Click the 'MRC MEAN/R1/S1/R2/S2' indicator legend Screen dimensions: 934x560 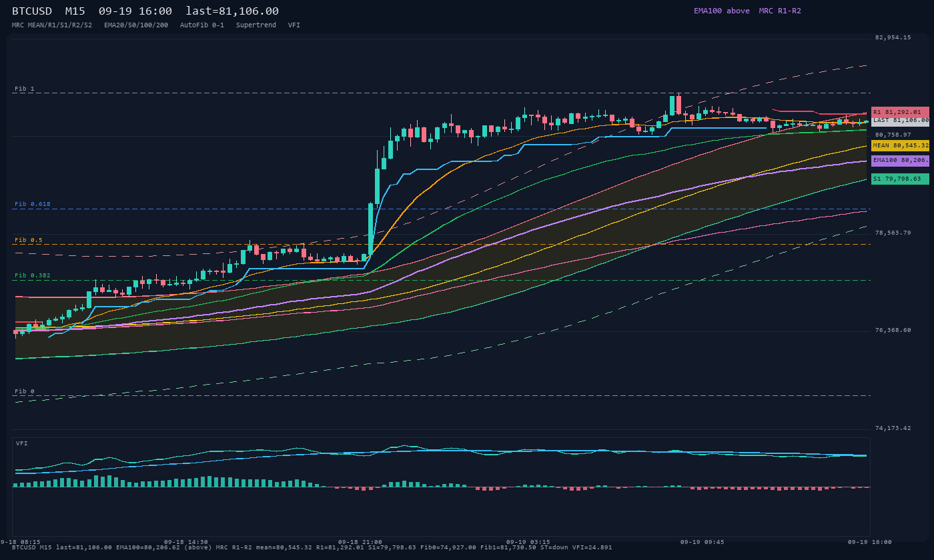pos(52,25)
